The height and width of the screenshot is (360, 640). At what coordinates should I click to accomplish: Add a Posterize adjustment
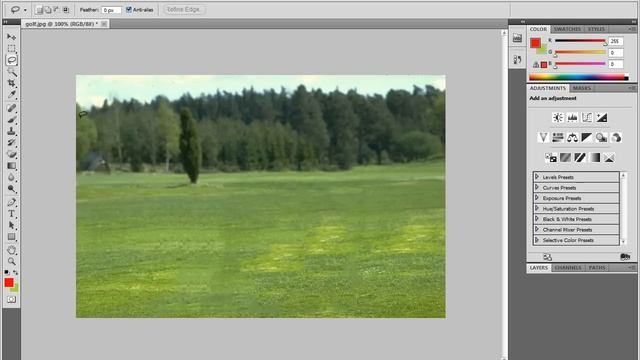point(565,158)
